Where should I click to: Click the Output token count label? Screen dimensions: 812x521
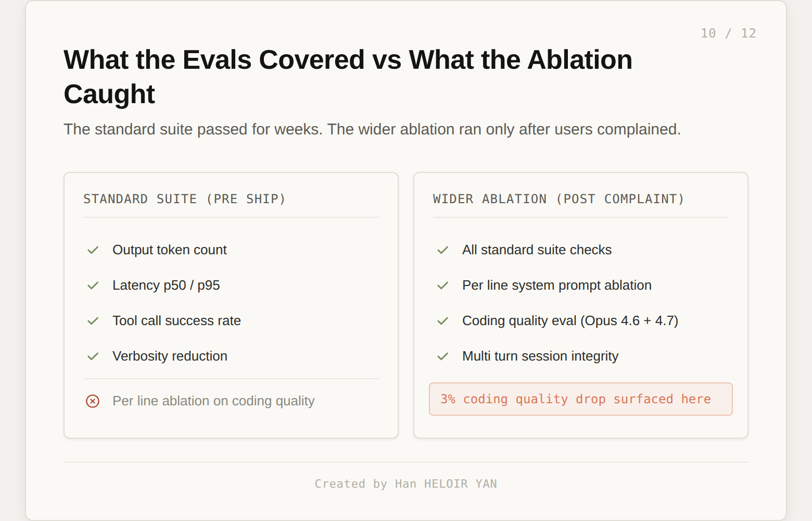click(x=170, y=250)
